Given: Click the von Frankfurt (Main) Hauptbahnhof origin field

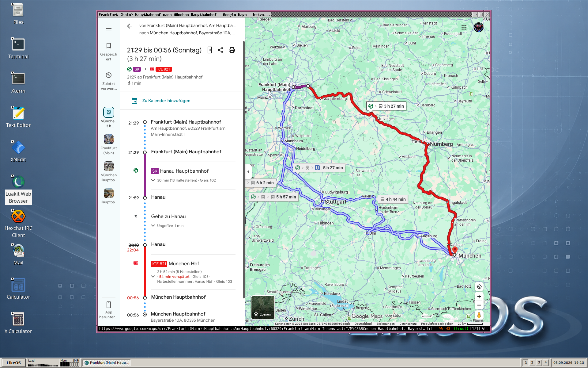Looking at the screenshot, I should click(187, 26).
